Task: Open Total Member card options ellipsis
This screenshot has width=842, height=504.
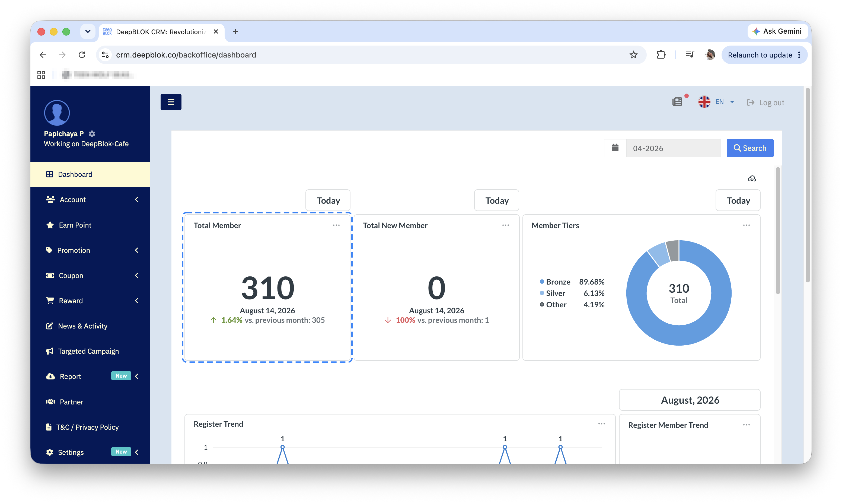Action: pos(336,225)
